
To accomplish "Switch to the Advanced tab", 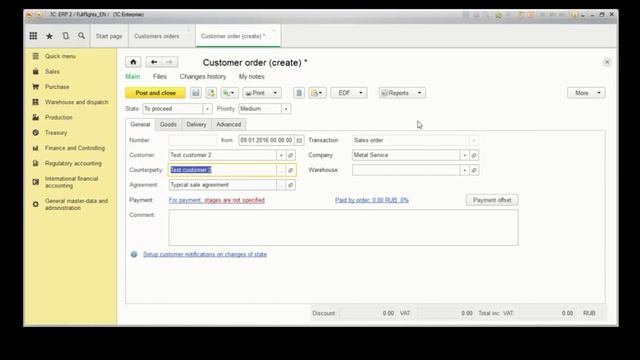I will click(229, 124).
